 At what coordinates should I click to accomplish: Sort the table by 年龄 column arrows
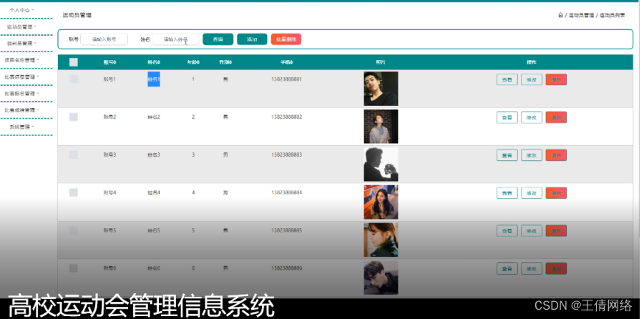(x=198, y=62)
